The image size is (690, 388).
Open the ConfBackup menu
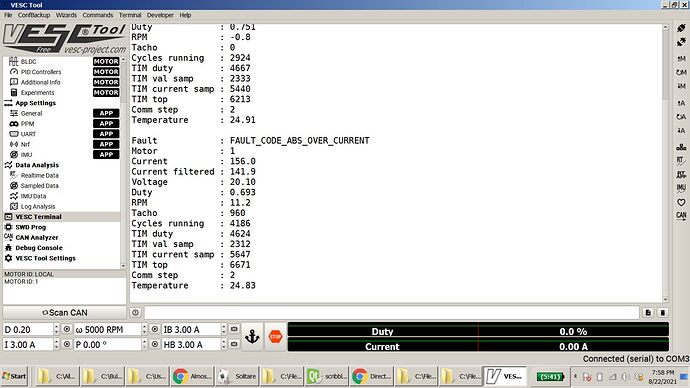(34, 15)
